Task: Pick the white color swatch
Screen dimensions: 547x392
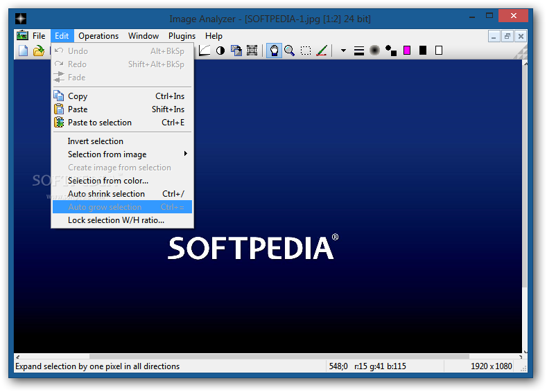Action: pyautogui.click(x=439, y=51)
